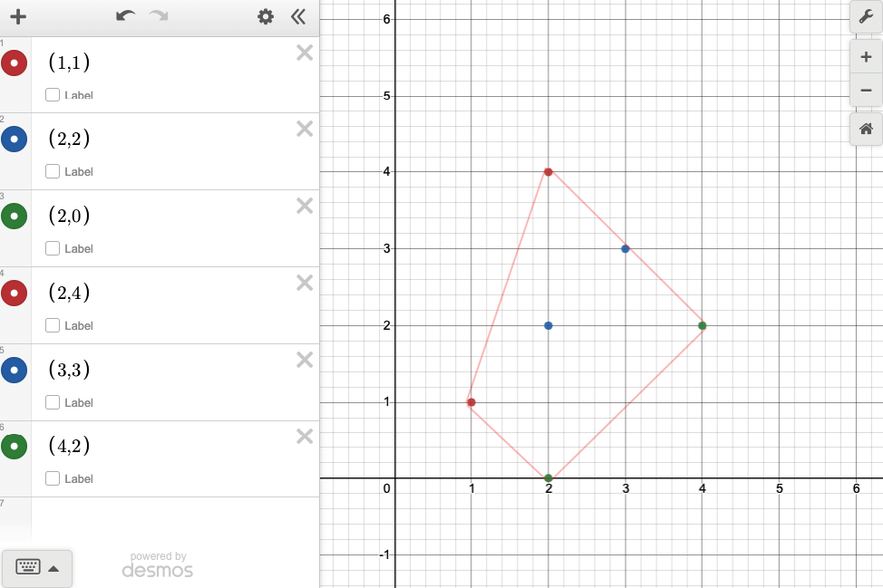The image size is (883, 588).
Task: Click the empty expression row 7
Action: pyautogui.click(x=172, y=516)
